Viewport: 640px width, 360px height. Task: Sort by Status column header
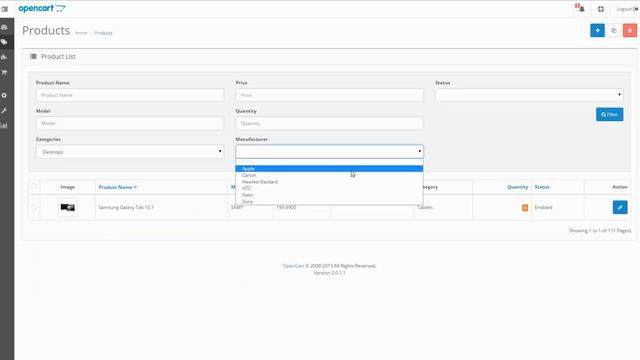coord(542,187)
